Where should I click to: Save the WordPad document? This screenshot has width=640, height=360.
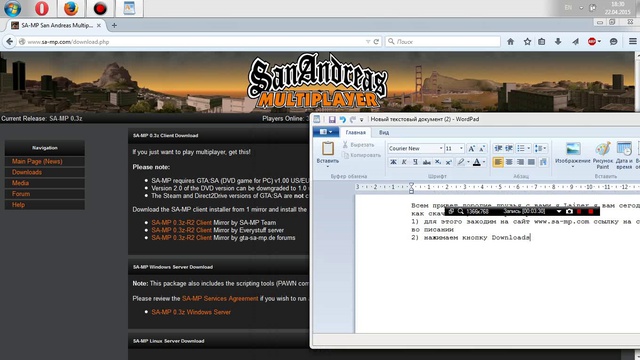point(332,119)
